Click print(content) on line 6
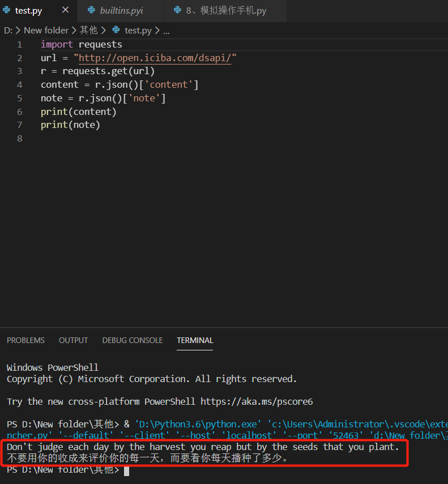The image size is (448, 484). pyautogui.click(x=78, y=112)
